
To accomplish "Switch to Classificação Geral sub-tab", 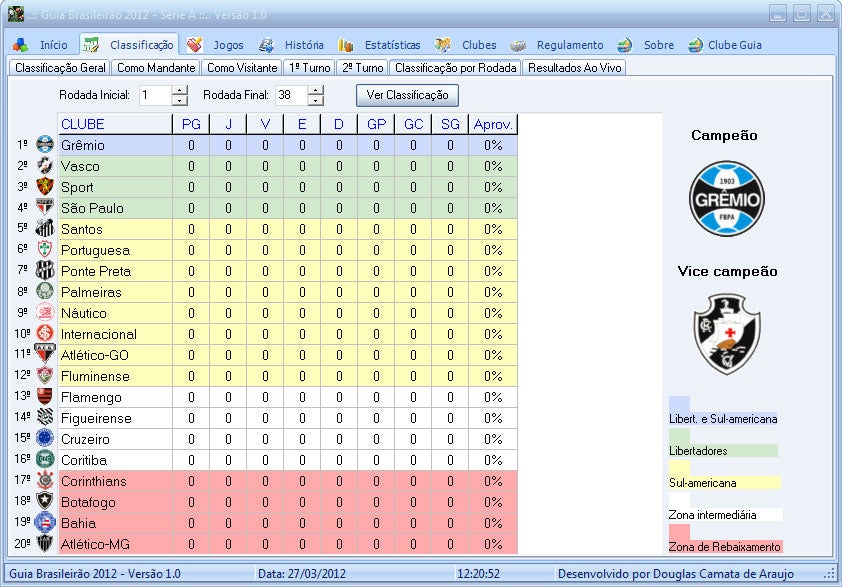I will 60,68.
